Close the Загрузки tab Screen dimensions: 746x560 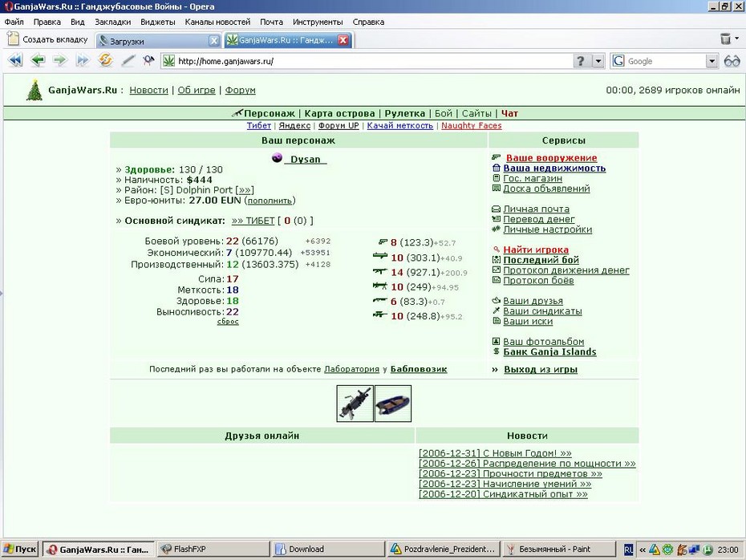[x=214, y=41]
